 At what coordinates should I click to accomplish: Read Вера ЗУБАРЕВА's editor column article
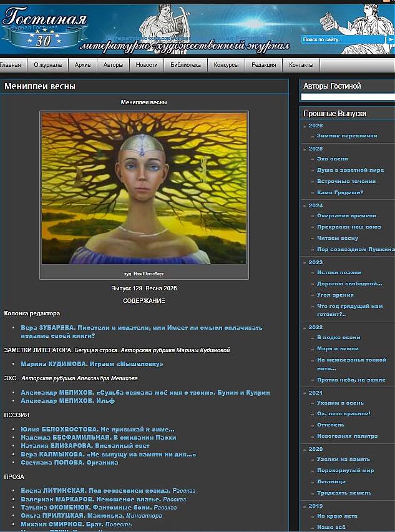tap(141, 331)
